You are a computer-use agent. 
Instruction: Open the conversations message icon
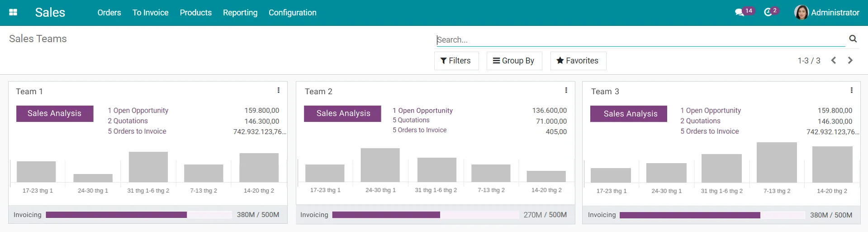pyautogui.click(x=740, y=12)
